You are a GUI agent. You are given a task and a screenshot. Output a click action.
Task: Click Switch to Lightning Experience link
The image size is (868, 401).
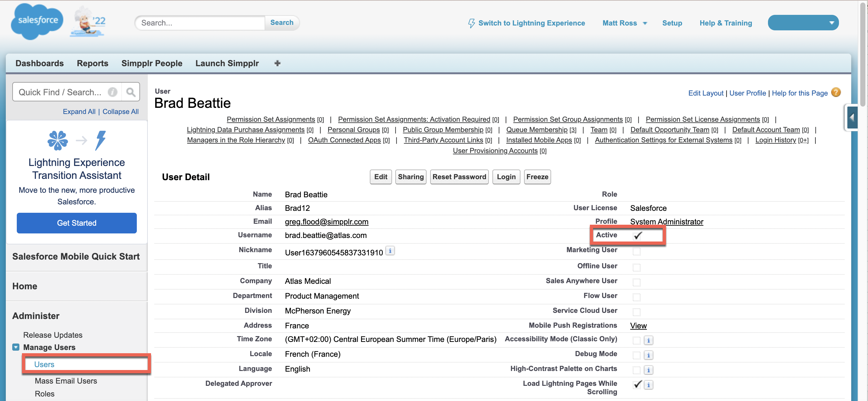coord(531,23)
